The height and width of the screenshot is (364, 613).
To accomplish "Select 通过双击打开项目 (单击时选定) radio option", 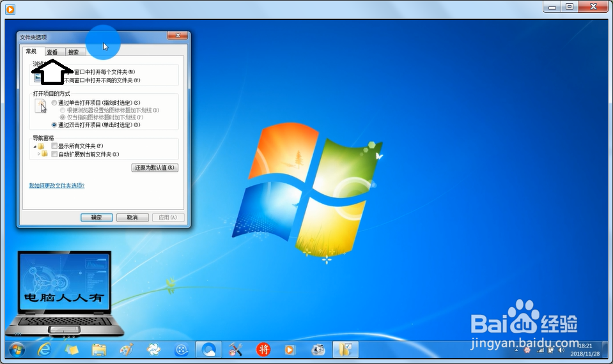I will (x=54, y=125).
